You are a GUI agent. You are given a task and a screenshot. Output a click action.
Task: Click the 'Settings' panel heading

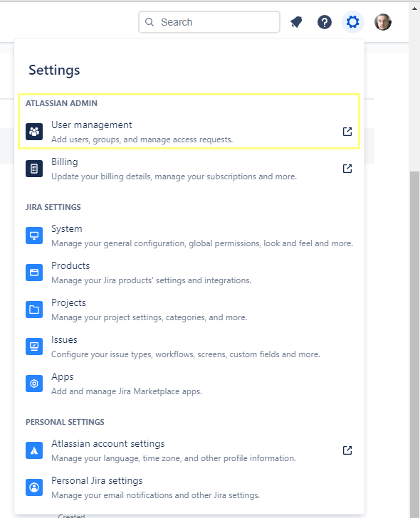(x=54, y=70)
